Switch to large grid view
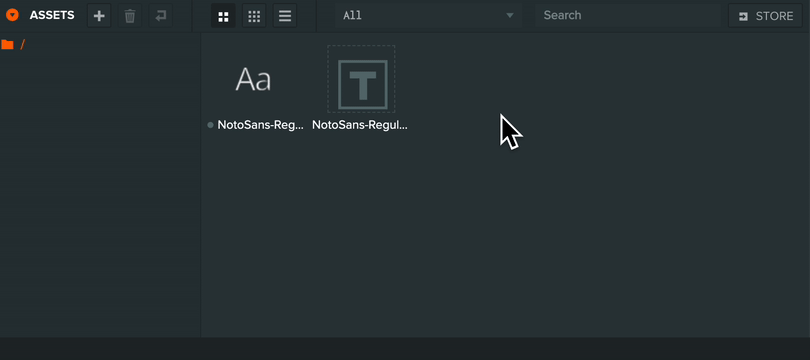The height and width of the screenshot is (360, 810). click(x=223, y=16)
